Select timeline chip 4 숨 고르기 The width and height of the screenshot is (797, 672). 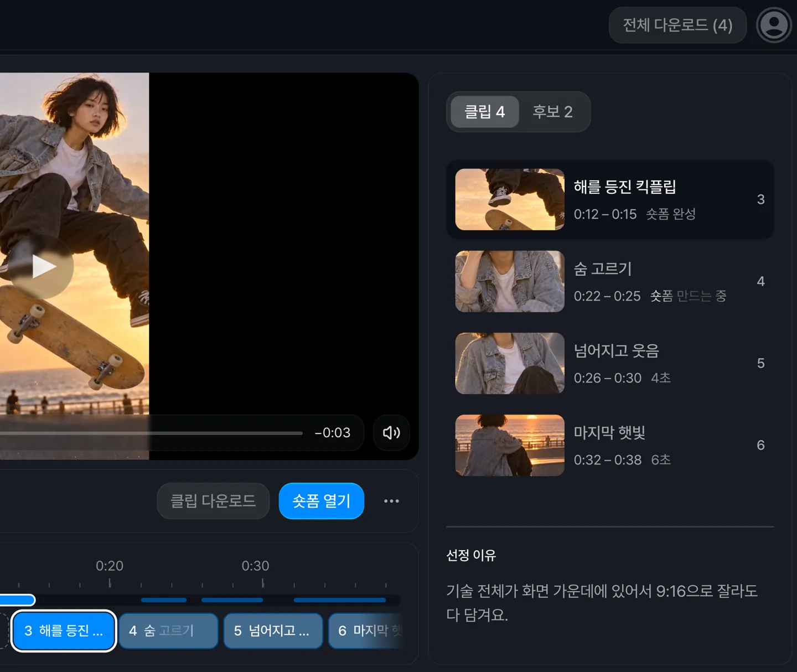coord(168,630)
